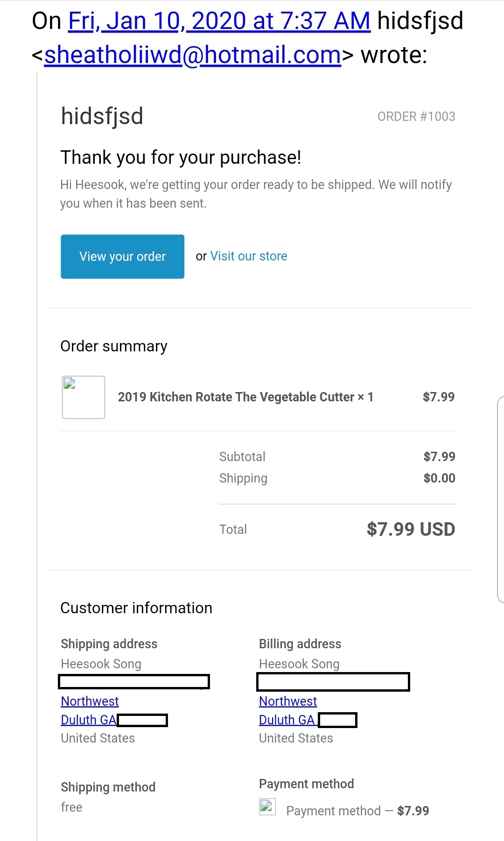Viewport: 504px width, 841px height.
Task: Click the $7.99 USD total amount
Action: 411,529
